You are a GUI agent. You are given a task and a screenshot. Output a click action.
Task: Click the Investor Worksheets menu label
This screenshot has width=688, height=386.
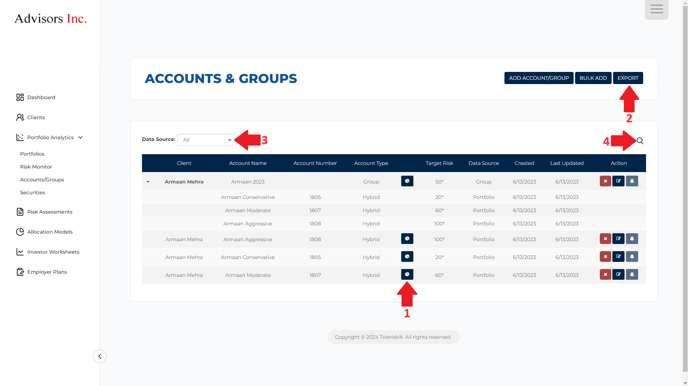pyautogui.click(x=53, y=252)
